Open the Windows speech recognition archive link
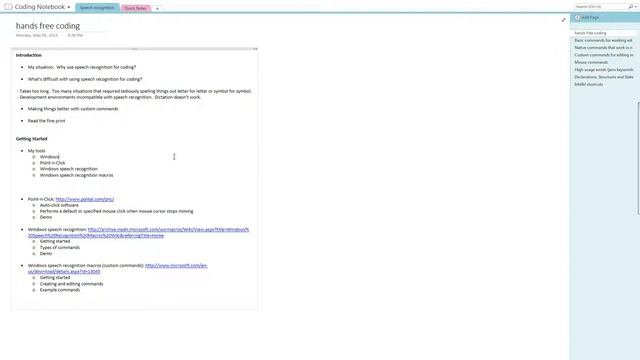The width and height of the screenshot is (640, 360). click(x=138, y=233)
